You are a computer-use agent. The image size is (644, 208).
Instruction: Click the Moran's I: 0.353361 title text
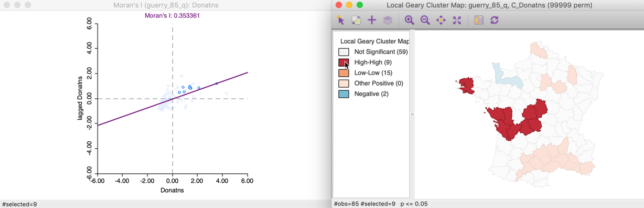pos(172,16)
